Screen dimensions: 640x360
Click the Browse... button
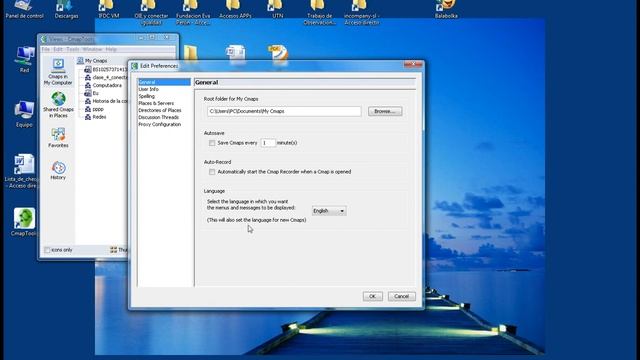385,111
